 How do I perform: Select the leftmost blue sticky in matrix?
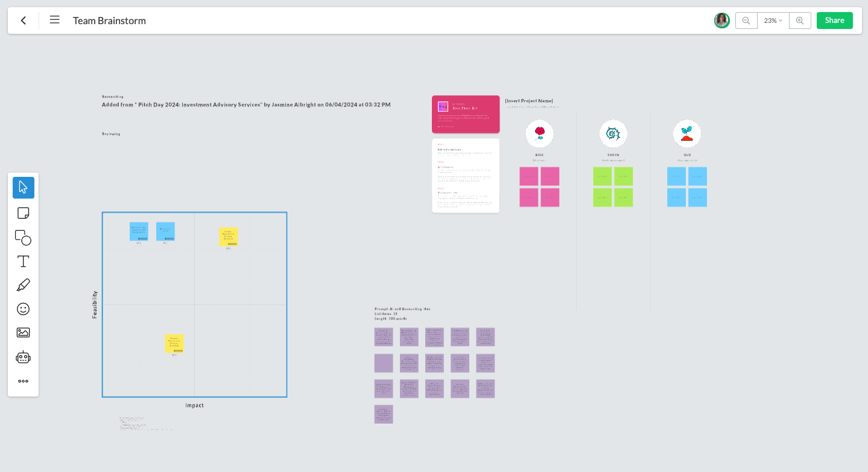[139, 231]
